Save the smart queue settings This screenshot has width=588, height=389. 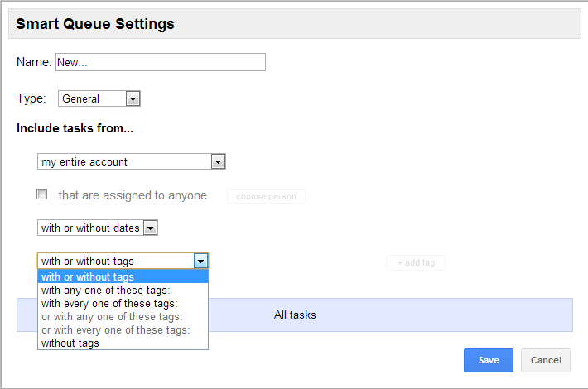pyautogui.click(x=489, y=360)
